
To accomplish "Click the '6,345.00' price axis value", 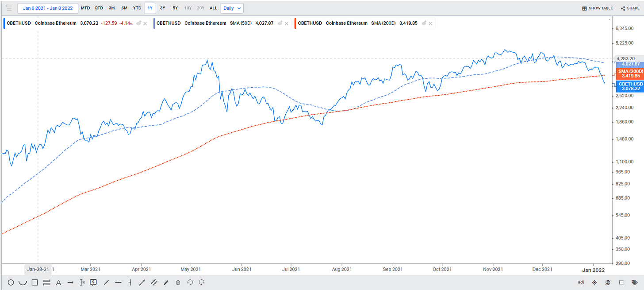I will coord(625,29).
